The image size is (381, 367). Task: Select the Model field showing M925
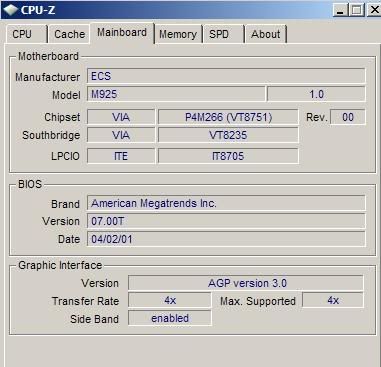[176, 94]
